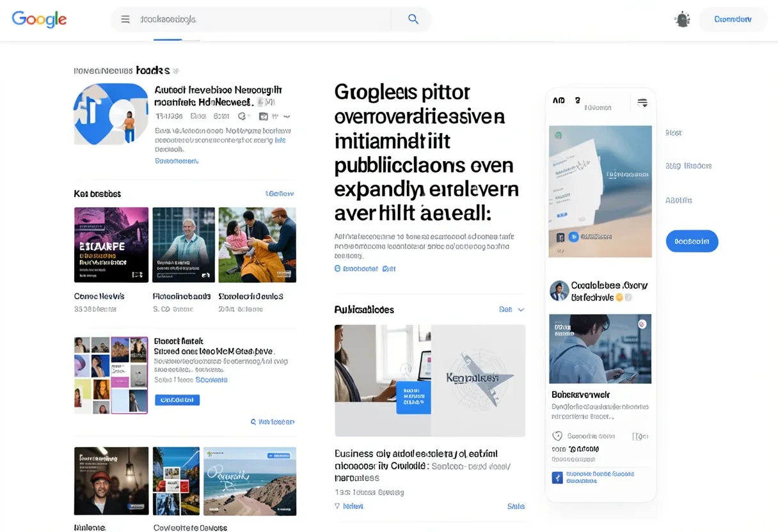Select the third item in right side menu
Image resolution: width=778 pixels, height=532 pixels.
click(679, 200)
